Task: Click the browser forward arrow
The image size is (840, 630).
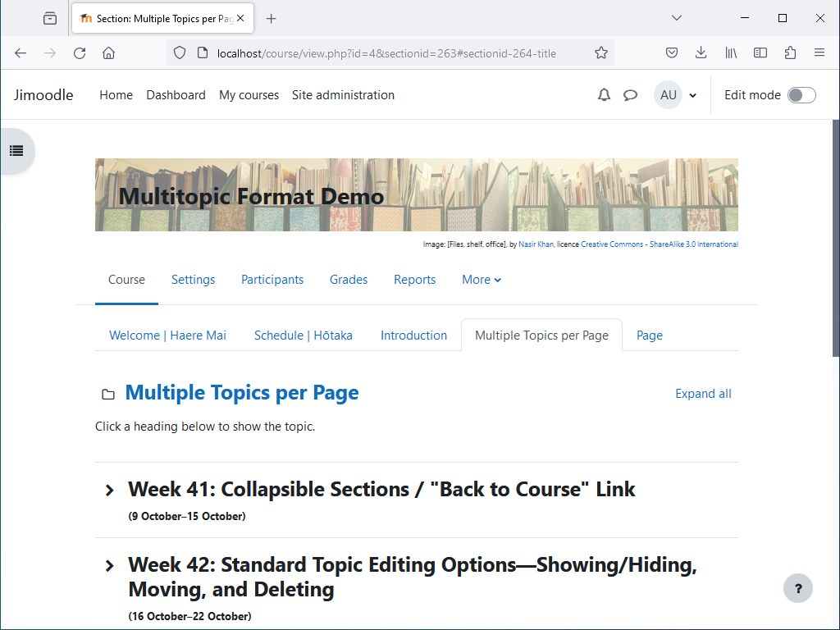Action: click(50, 53)
